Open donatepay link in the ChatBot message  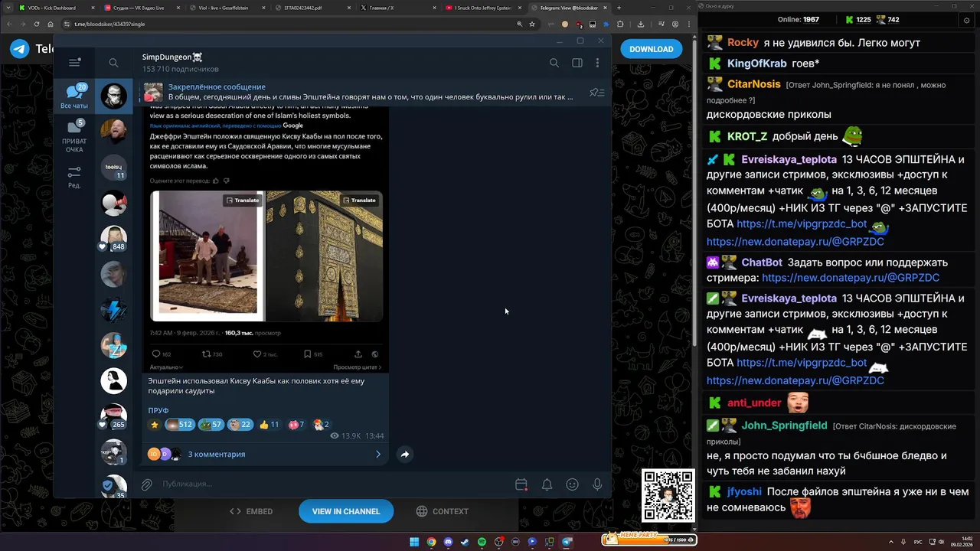click(x=851, y=278)
